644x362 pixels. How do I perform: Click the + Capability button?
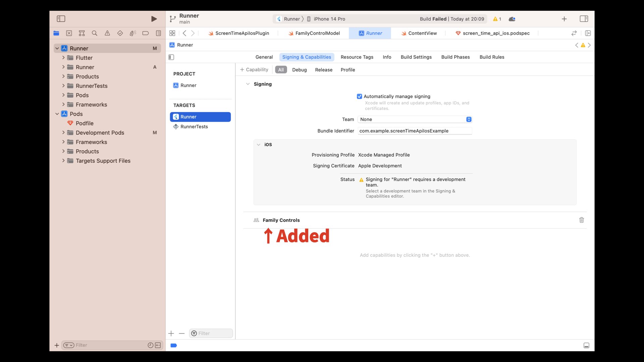tap(254, 70)
